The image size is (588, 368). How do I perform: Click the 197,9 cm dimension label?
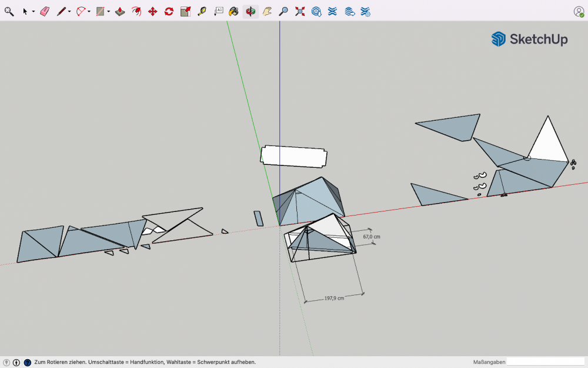[x=334, y=299]
